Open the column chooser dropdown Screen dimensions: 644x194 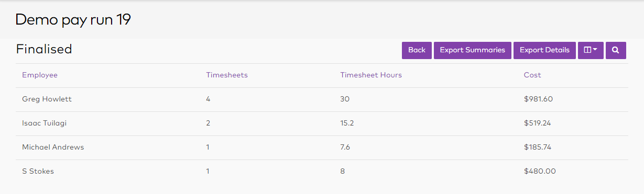tap(591, 50)
